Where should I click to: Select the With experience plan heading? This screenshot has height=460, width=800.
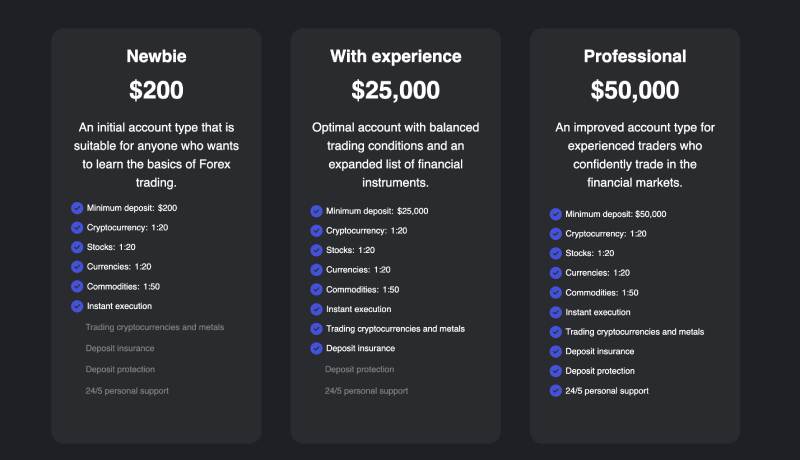395,56
